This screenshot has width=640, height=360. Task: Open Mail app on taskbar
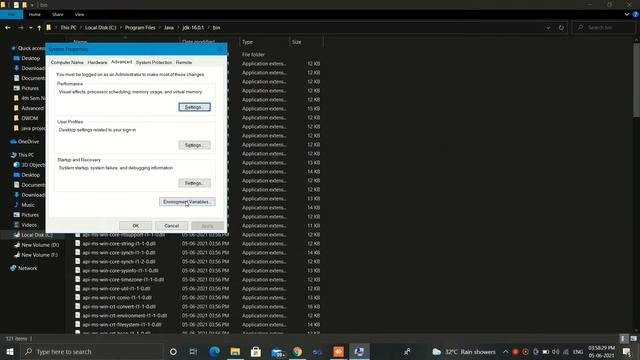click(278, 352)
